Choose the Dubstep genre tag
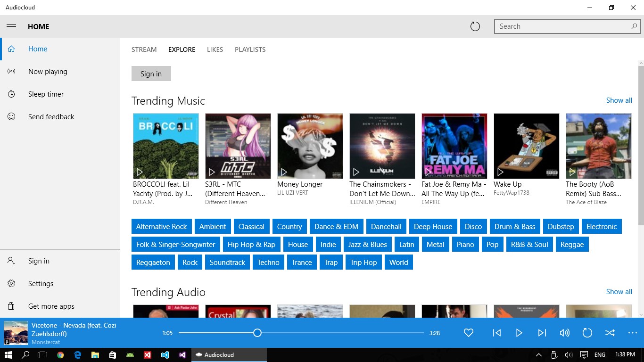644x362 pixels. pos(561,227)
